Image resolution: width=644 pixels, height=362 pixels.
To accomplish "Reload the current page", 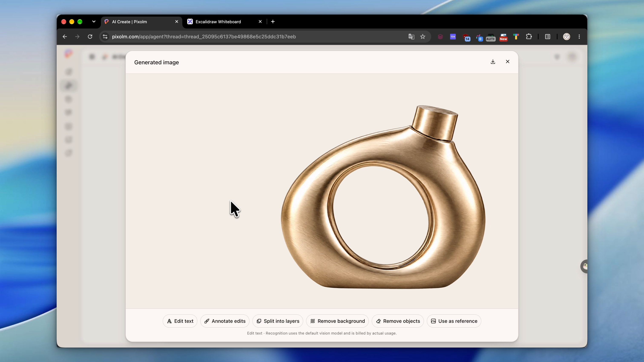I will pos(90,37).
